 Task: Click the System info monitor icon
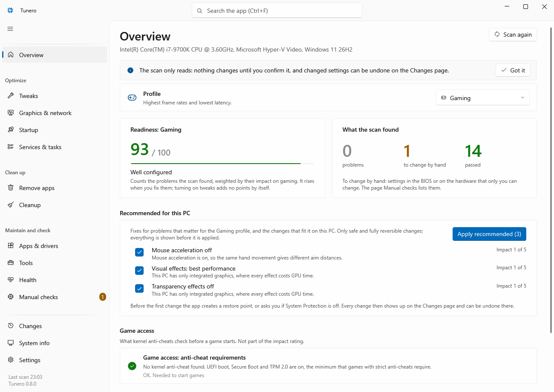point(11,343)
